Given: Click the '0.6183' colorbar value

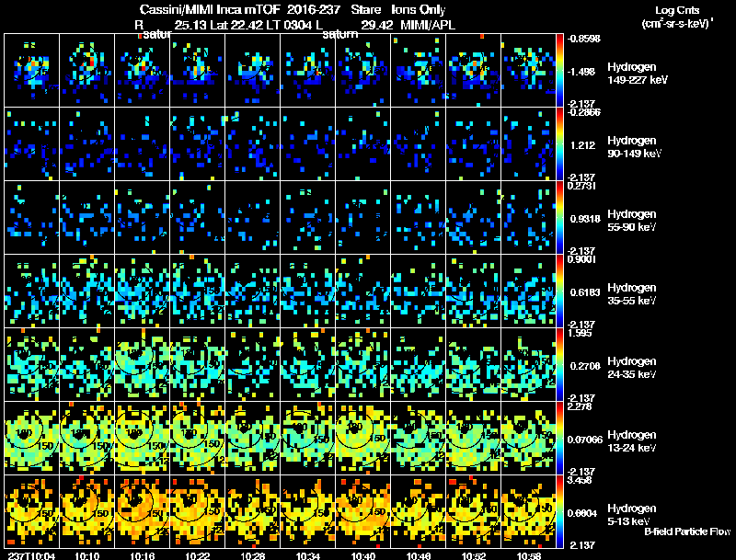Looking at the screenshot, I should pyautogui.click(x=585, y=292).
